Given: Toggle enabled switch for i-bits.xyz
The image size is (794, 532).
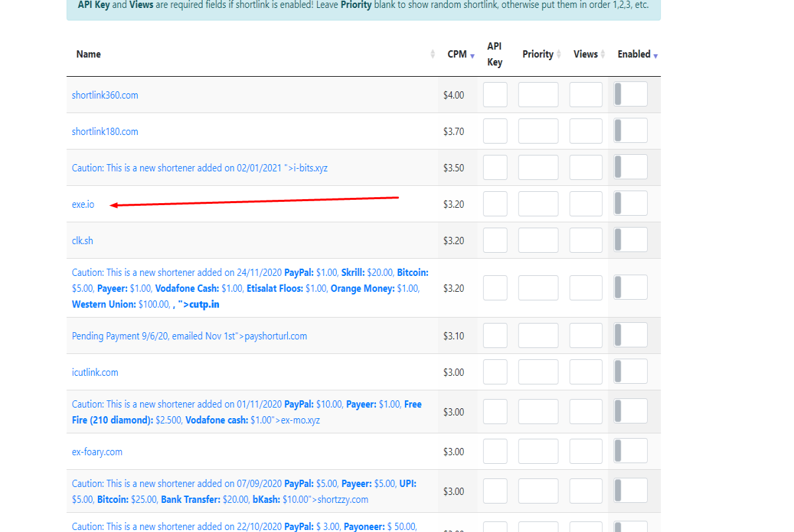Looking at the screenshot, I should (x=631, y=167).
